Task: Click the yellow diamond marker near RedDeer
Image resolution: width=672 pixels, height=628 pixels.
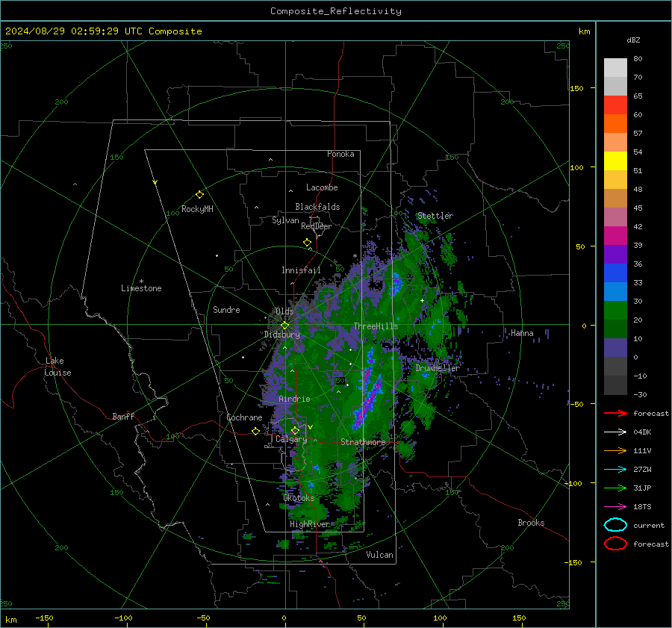Action: pos(308,243)
